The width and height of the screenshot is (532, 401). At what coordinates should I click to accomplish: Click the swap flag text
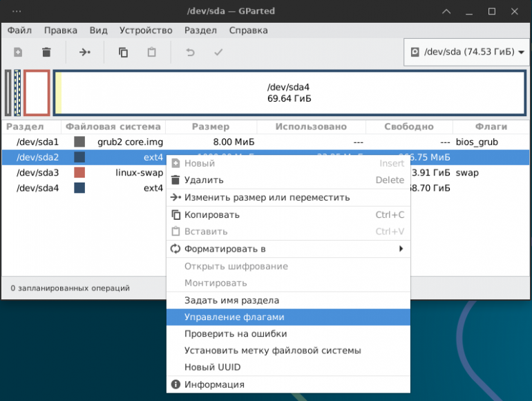coord(467,172)
